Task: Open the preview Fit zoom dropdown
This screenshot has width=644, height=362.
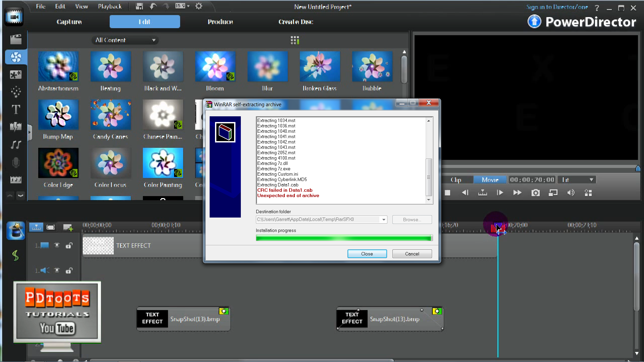Action: point(577,180)
